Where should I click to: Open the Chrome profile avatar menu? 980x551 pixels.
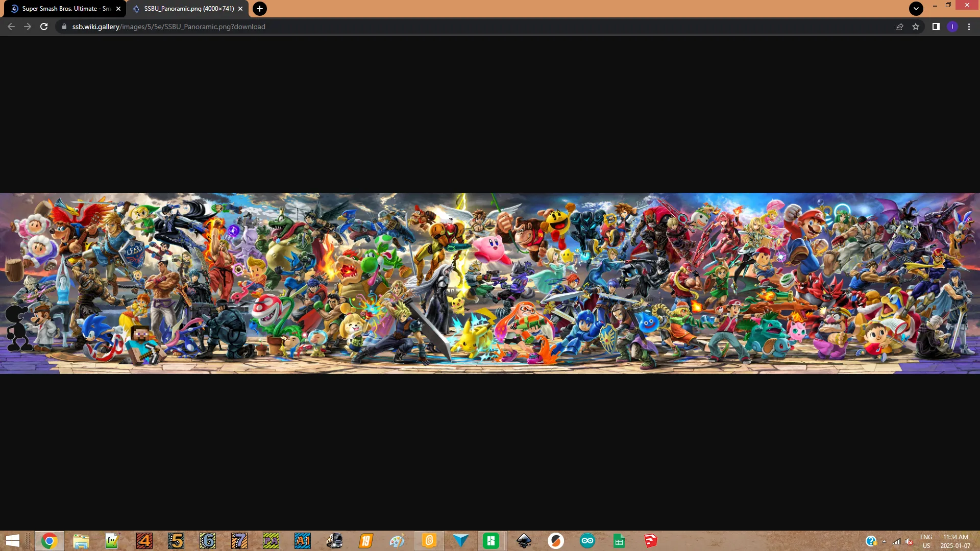coord(952,27)
